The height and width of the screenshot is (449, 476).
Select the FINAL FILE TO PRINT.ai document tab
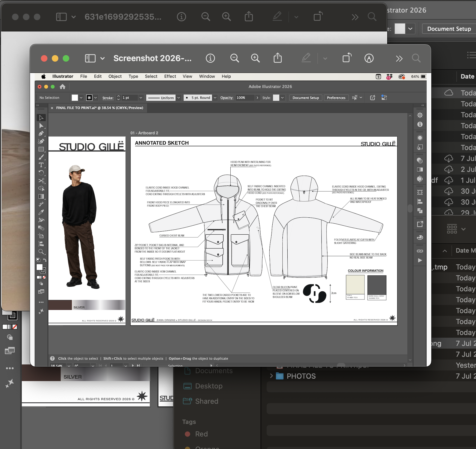tap(100, 108)
